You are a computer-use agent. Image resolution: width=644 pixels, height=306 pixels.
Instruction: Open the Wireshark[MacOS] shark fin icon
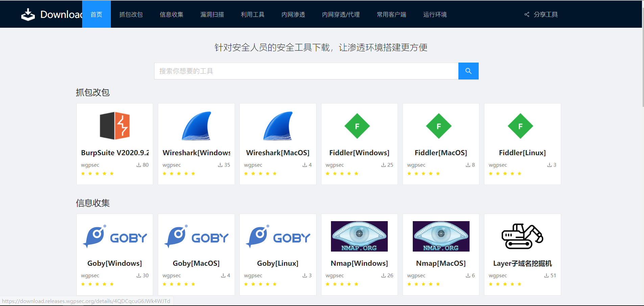click(278, 126)
